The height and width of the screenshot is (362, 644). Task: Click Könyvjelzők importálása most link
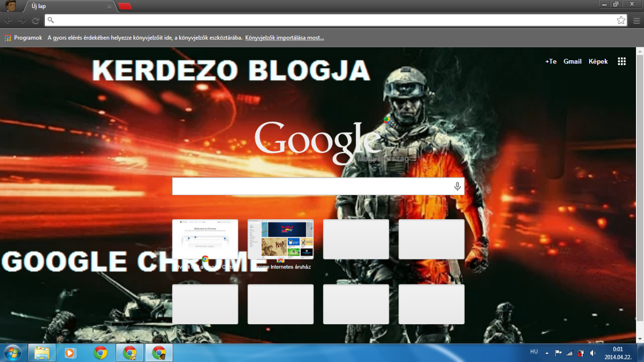[x=284, y=38]
